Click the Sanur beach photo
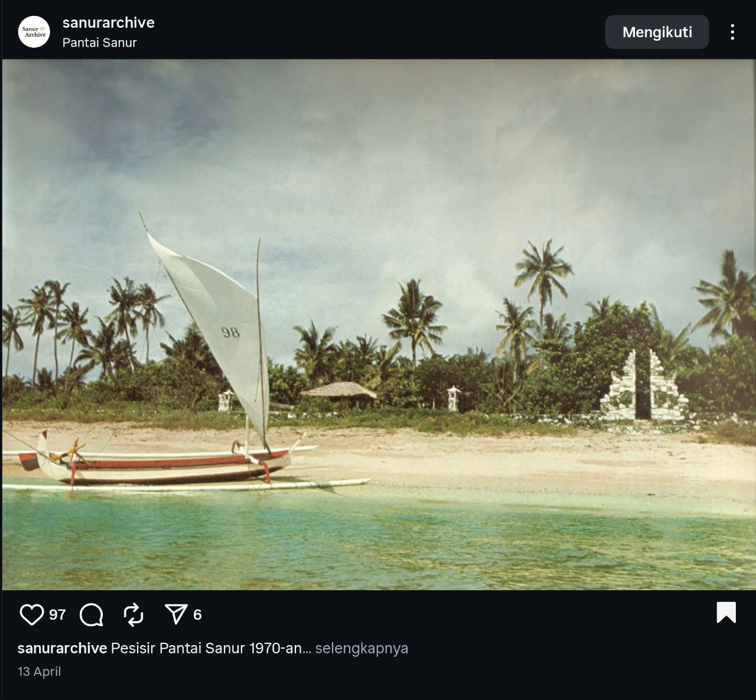 tap(379, 325)
